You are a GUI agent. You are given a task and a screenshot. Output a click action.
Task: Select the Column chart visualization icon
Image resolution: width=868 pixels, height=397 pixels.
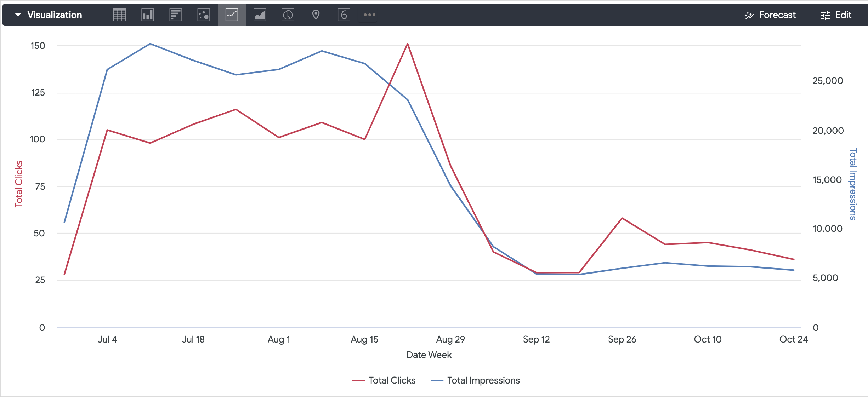[x=147, y=15]
